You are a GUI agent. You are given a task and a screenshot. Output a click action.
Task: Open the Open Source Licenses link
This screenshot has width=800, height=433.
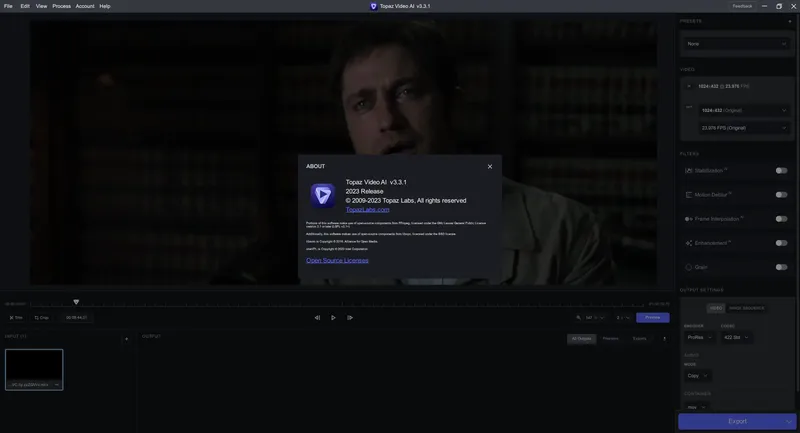[x=337, y=261]
